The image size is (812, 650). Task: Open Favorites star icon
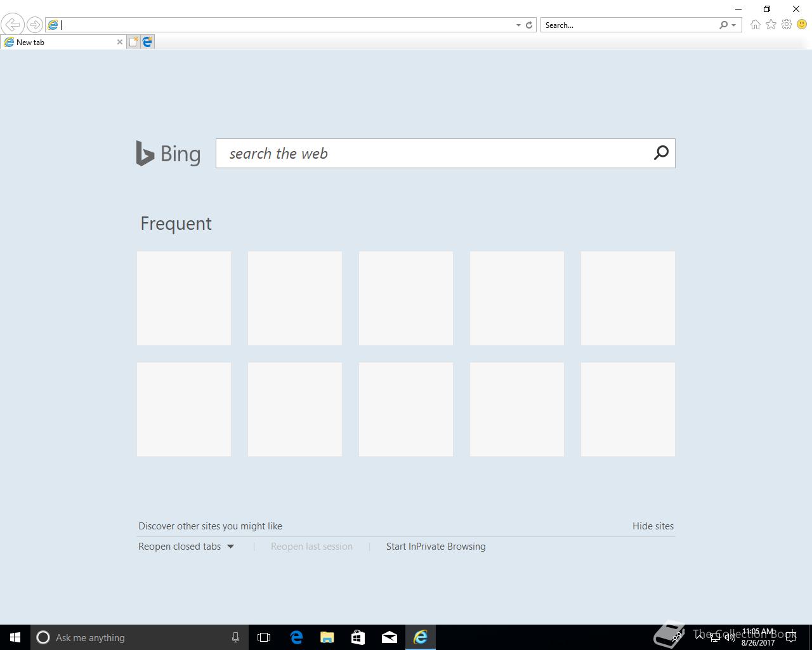point(771,25)
